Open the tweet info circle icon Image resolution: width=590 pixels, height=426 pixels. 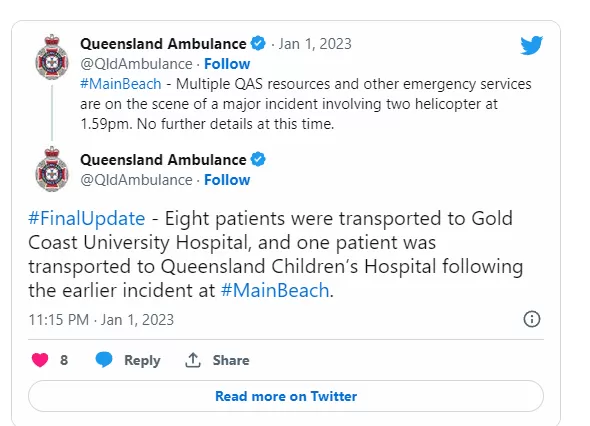click(x=532, y=319)
